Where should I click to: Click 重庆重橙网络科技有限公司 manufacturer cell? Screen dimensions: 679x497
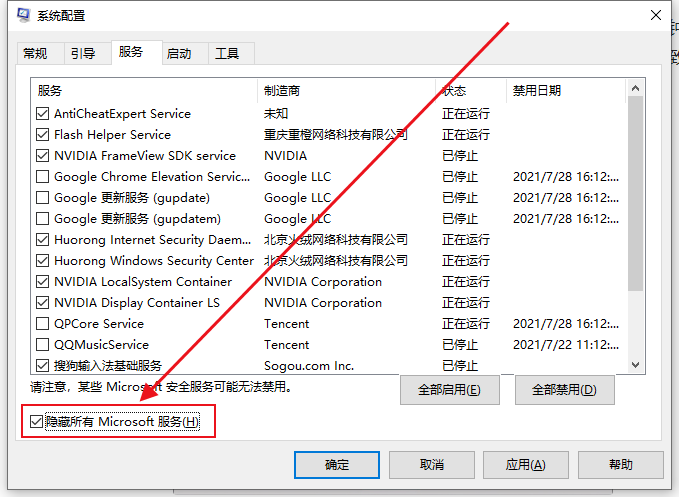pos(336,135)
